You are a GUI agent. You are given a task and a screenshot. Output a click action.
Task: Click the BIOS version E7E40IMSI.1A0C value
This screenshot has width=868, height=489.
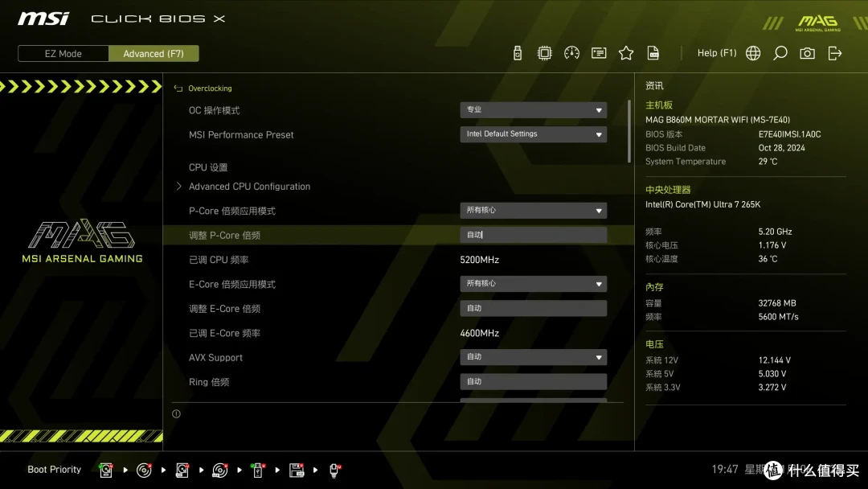coord(789,134)
